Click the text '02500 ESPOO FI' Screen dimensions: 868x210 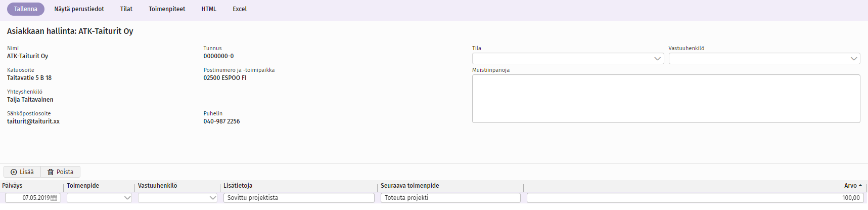225,78
